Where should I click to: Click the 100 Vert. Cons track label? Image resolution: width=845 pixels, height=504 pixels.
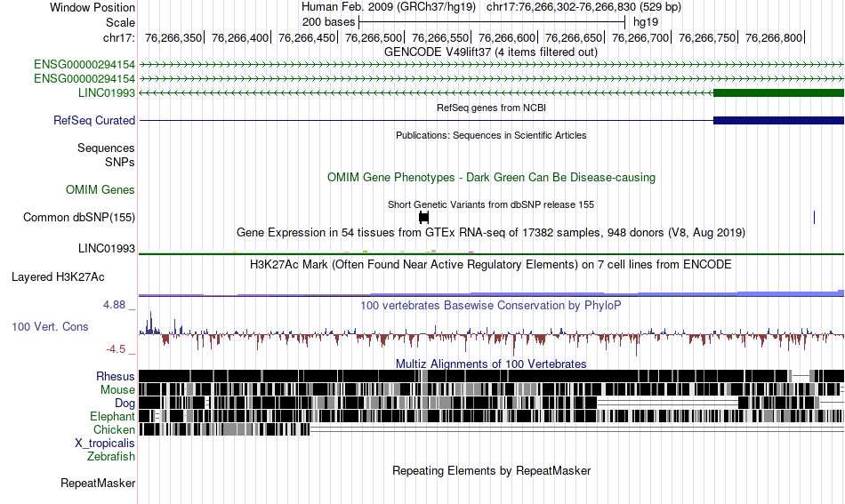[x=50, y=327]
